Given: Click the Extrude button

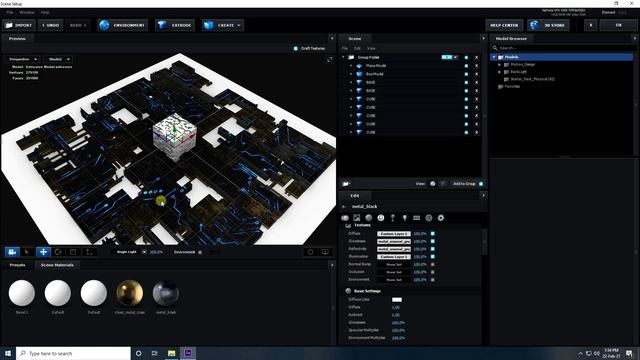Looking at the screenshot, I should [175, 25].
